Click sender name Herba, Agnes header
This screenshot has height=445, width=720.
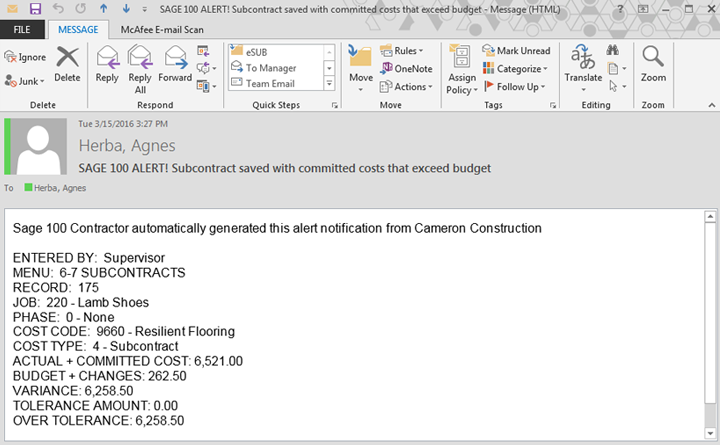click(x=127, y=146)
